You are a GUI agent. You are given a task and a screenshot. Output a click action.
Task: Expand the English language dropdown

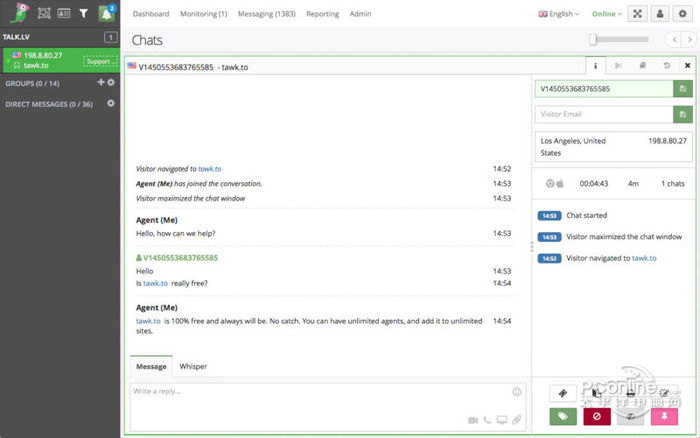(558, 14)
